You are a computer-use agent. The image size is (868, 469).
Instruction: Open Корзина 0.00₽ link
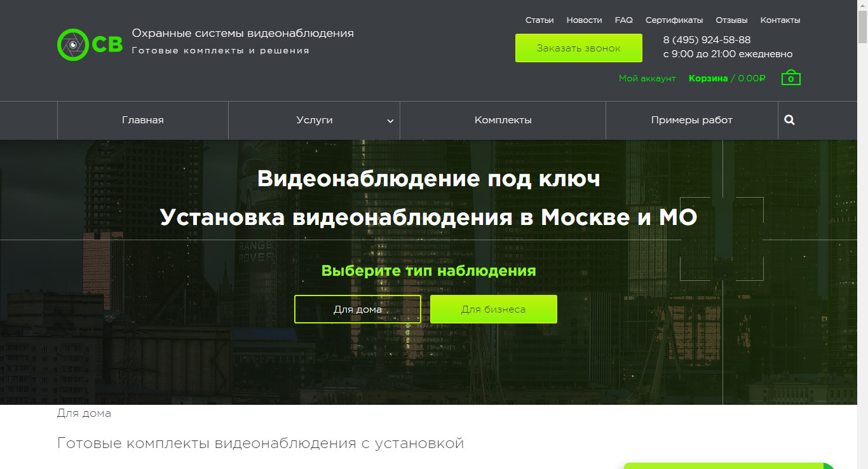[x=727, y=79]
